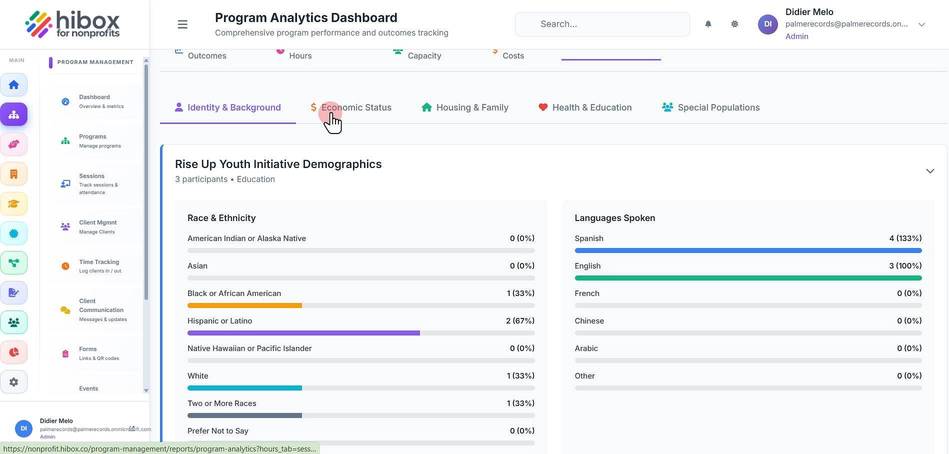Click the Hispanic or Latino progress bar

tap(361, 333)
